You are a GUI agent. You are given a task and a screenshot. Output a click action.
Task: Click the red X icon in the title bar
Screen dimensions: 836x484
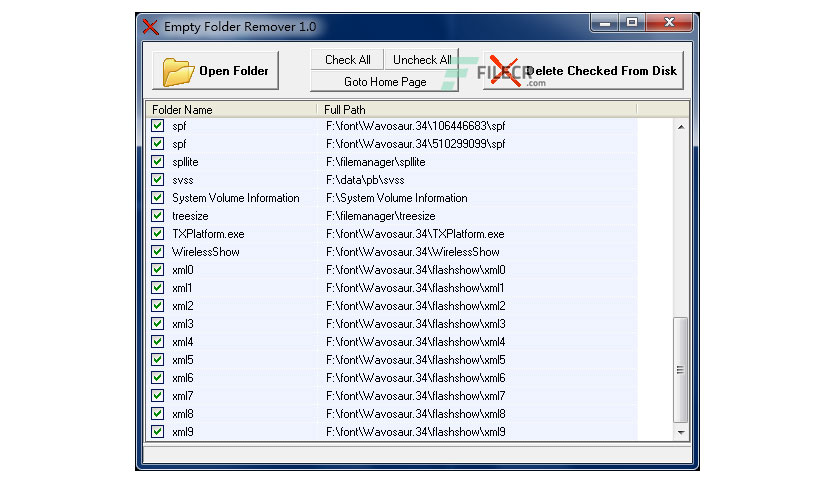click(150, 27)
